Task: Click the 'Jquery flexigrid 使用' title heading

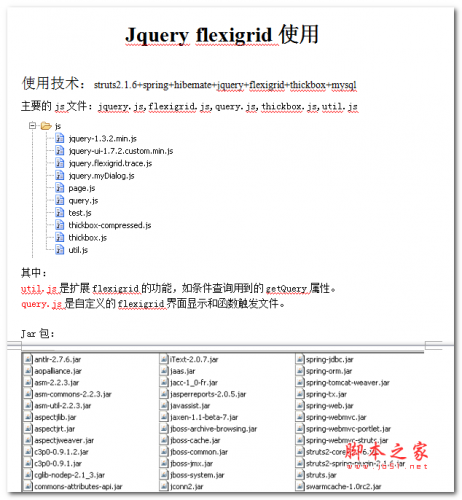Action: [222, 34]
